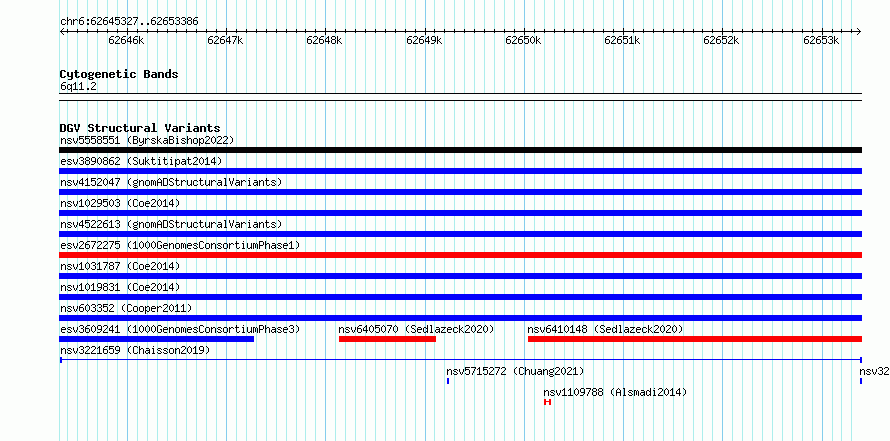Click the 62652k ruler tick label

click(x=721, y=40)
